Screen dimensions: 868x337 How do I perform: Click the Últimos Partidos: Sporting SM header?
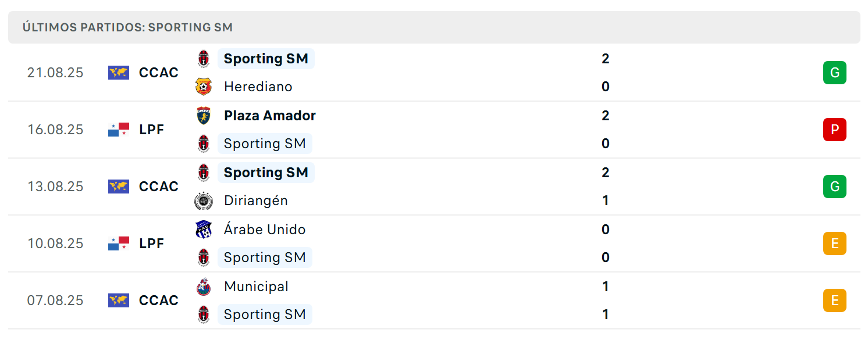(127, 27)
